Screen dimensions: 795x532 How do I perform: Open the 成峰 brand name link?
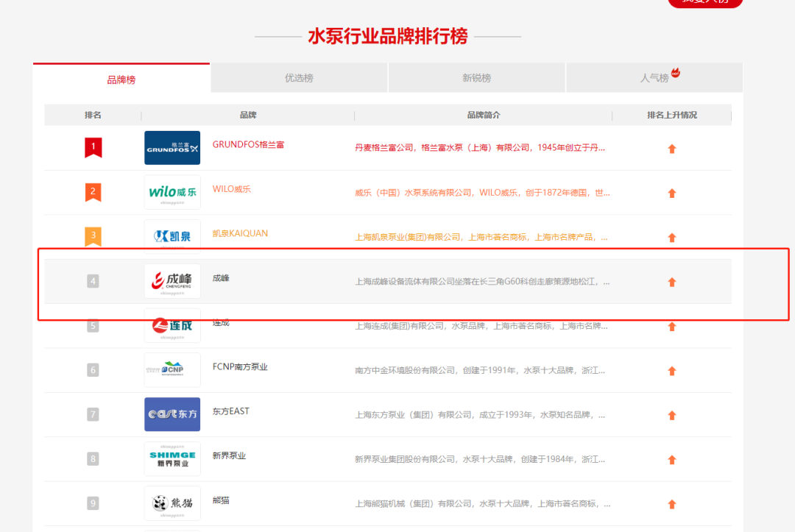coord(221,278)
